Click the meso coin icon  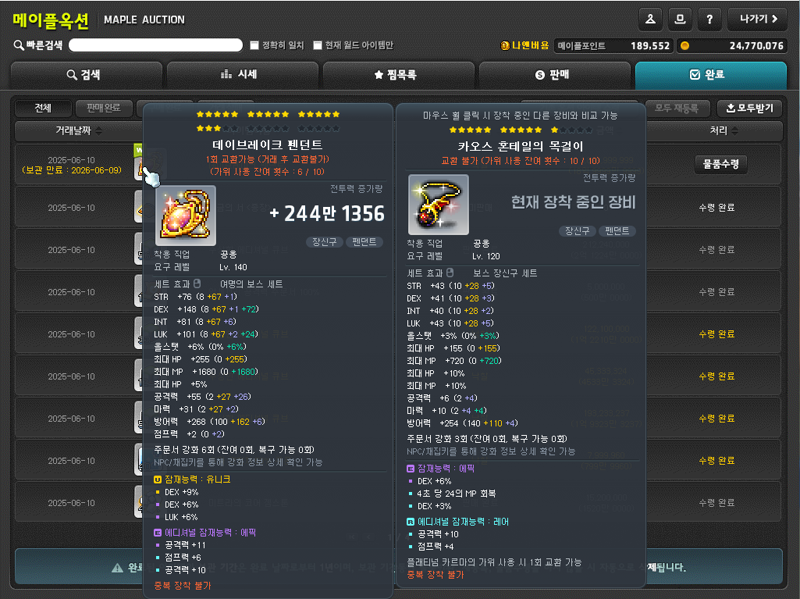(x=685, y=45)
